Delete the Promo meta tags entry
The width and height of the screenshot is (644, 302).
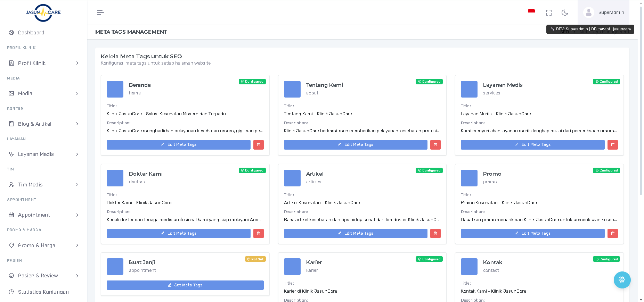(612, 234)
